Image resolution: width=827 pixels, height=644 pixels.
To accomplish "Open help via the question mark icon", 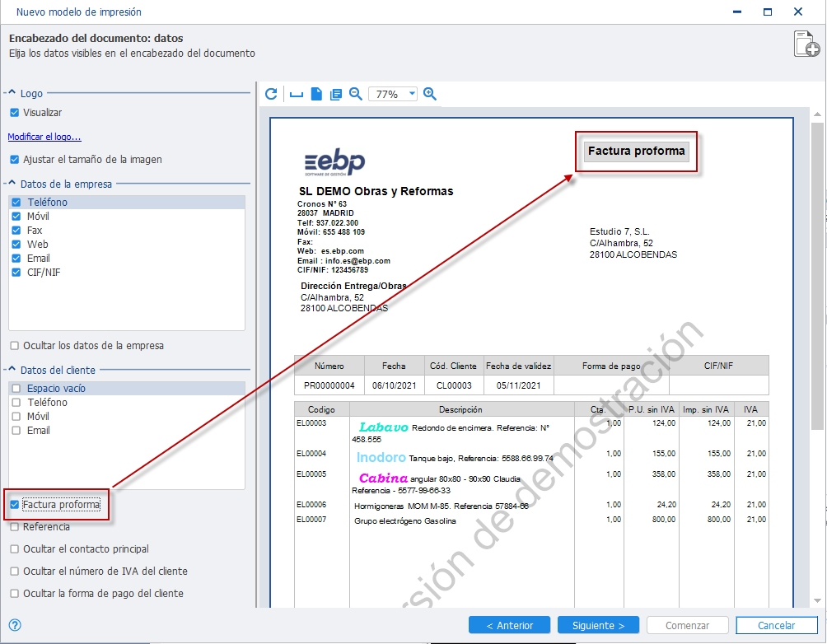I will 15,625.
